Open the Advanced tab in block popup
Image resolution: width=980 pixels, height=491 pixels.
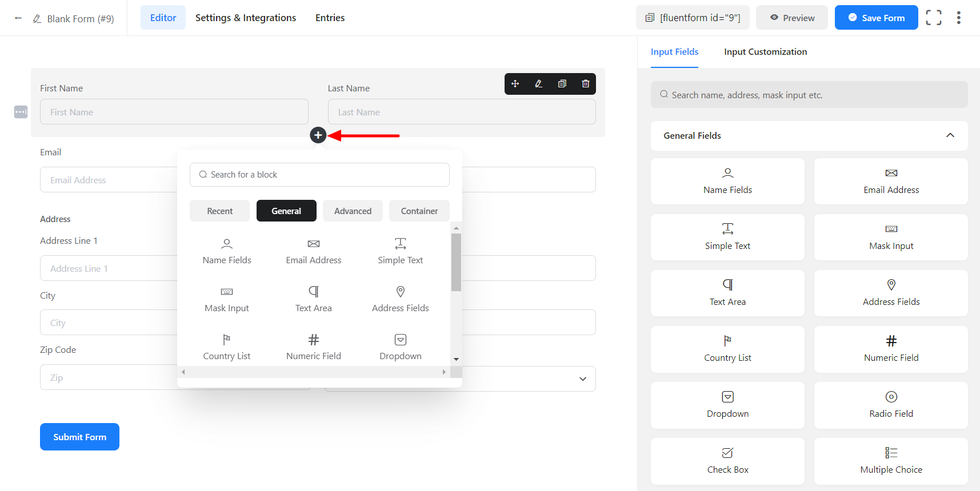pos(353,211)
